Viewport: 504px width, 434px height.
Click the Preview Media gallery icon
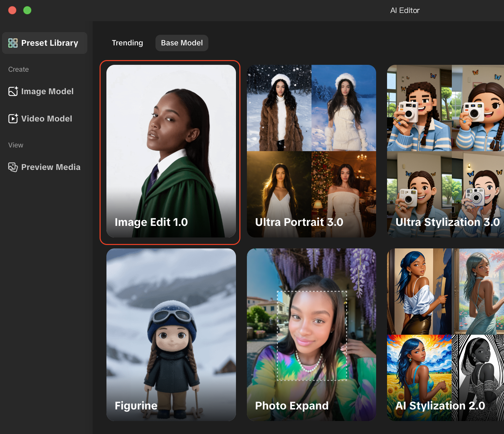(x=13, y=167)
